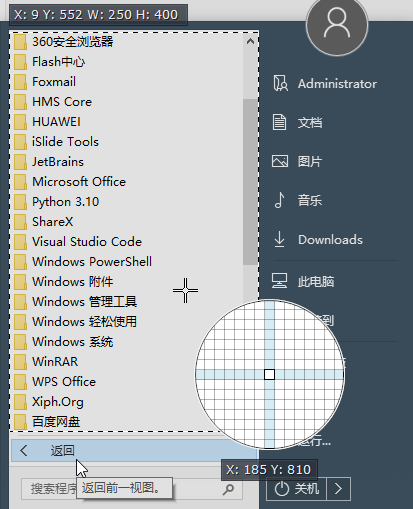This screenshot has width=413, height=509.
Task: Click the 文档 document icon
Action: [279, 122]
